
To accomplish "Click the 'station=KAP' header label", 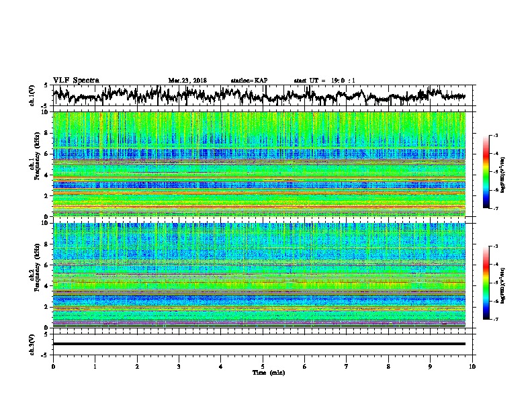I will 249,81.
